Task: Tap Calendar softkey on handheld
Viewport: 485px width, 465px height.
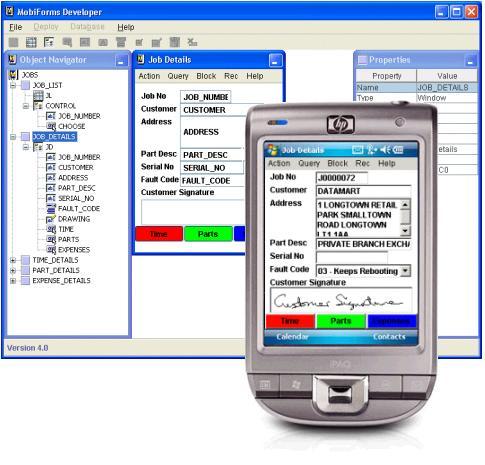Action: click(x=292, y=337)
